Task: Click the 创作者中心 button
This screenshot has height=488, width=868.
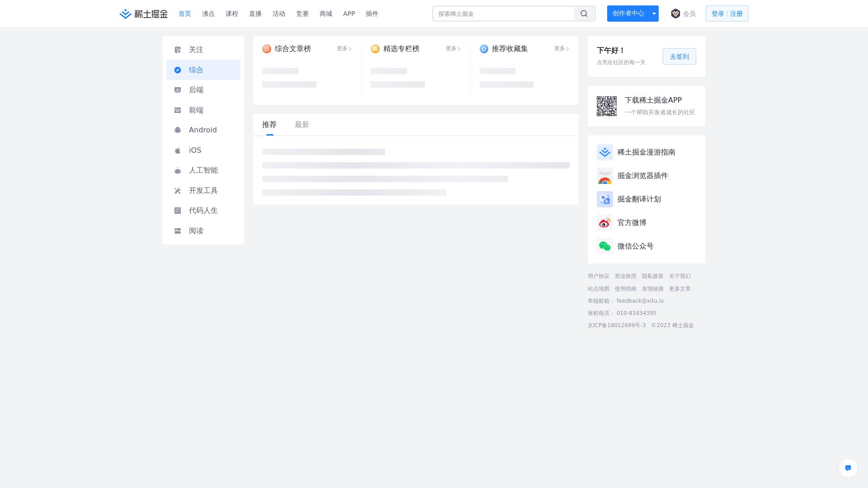Action: click(x=628, y=14)
